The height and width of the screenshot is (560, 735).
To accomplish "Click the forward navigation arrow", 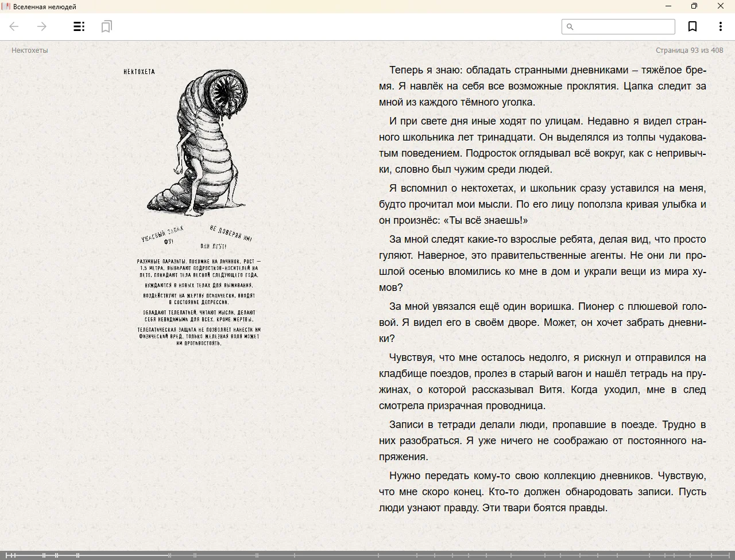I will pos(42,26).
